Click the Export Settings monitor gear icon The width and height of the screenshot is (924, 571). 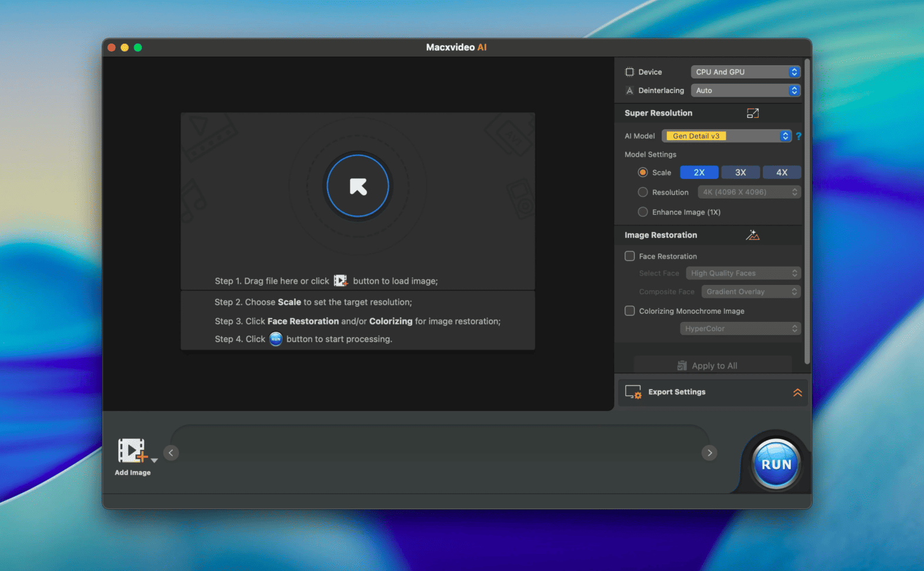[x=633, y=392]
